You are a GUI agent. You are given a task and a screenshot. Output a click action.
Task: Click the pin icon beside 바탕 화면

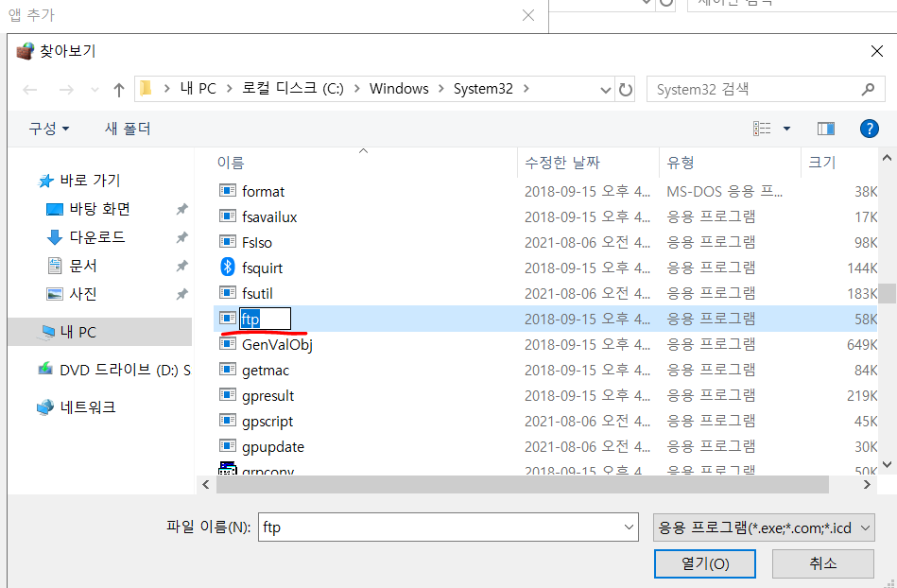click(x=181, y=209)
